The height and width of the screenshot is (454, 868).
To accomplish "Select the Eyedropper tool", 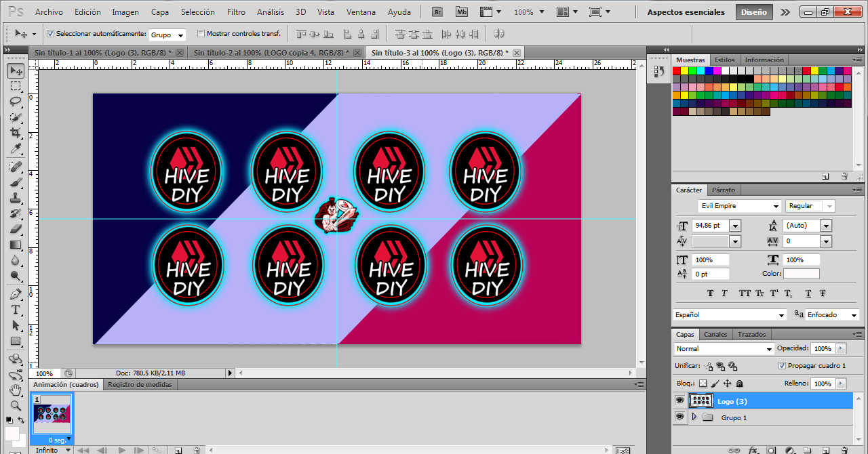I will [x=16, y=148].
